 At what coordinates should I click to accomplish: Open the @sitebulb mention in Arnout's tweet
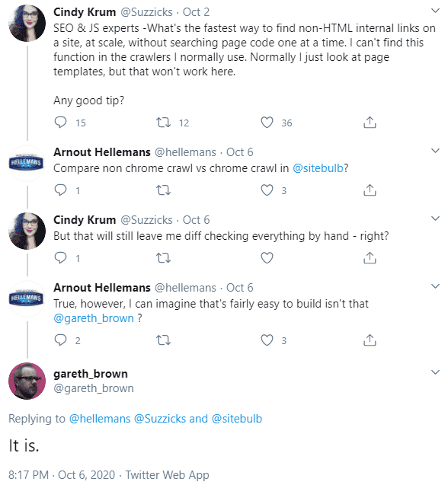318,168
